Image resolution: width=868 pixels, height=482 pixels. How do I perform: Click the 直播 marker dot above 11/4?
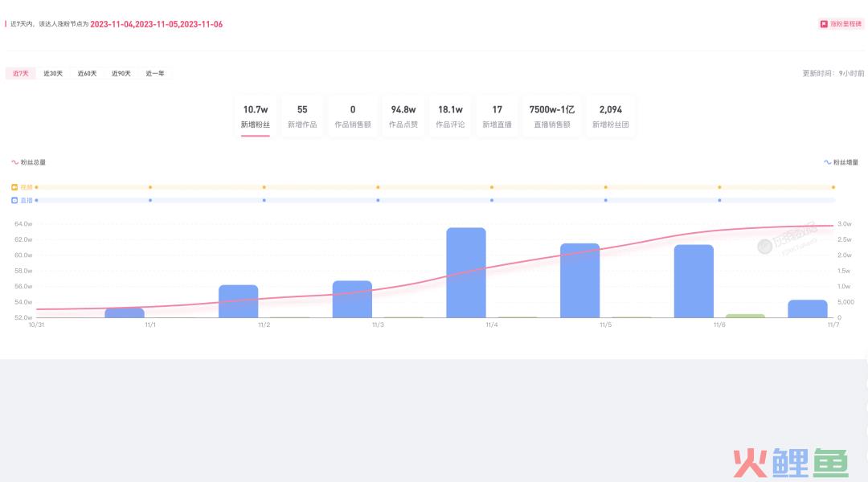pyautogui.click(x=492, y=200)
